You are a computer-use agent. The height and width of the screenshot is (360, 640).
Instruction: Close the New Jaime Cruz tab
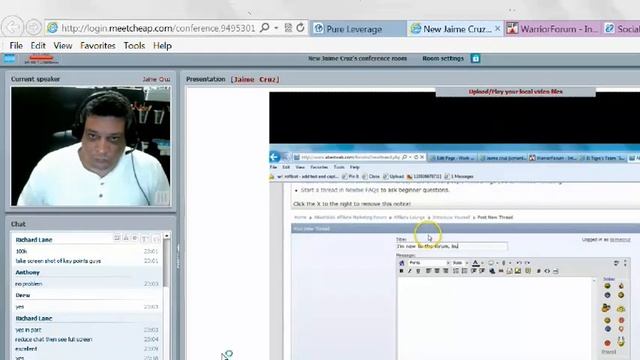coord(497,29)
